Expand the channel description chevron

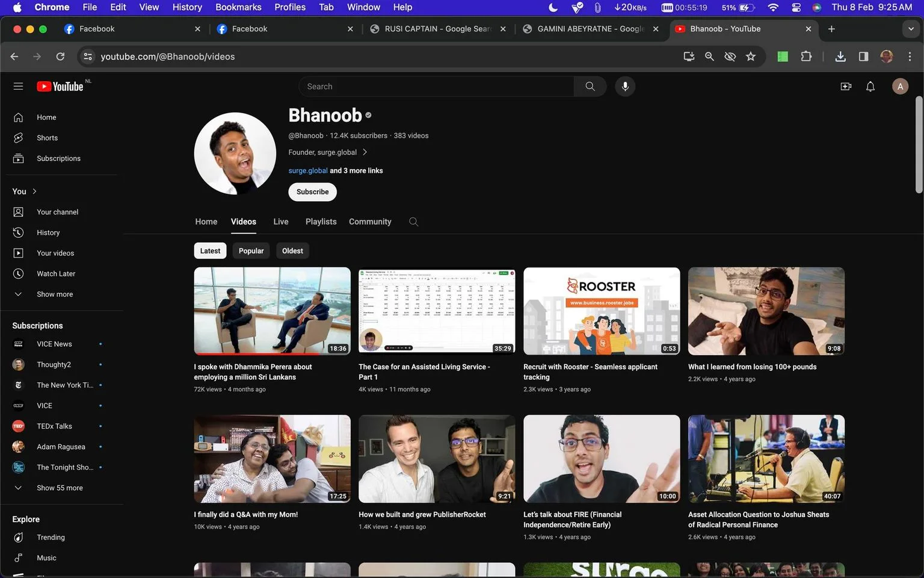pyautogui.click(x=365, y=152)
